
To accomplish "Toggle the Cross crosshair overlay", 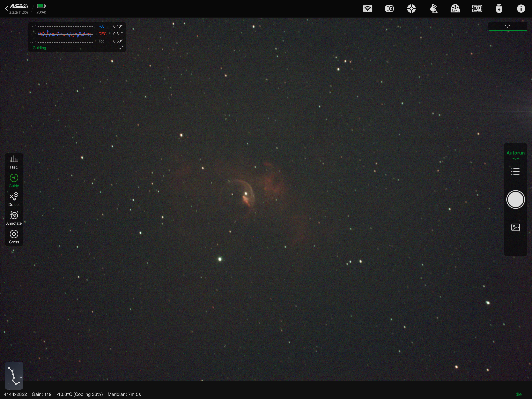I will tap(14, 237).
